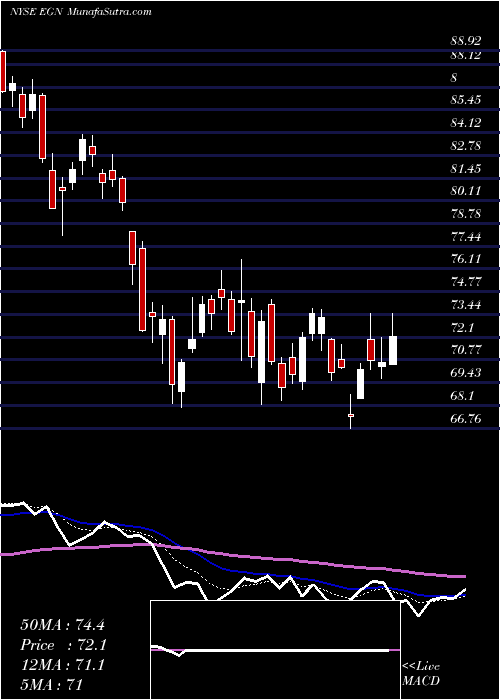500x700 pixels.
Task: Click the 50MA : 74.4 readout
Action: (x=62, y=625)
